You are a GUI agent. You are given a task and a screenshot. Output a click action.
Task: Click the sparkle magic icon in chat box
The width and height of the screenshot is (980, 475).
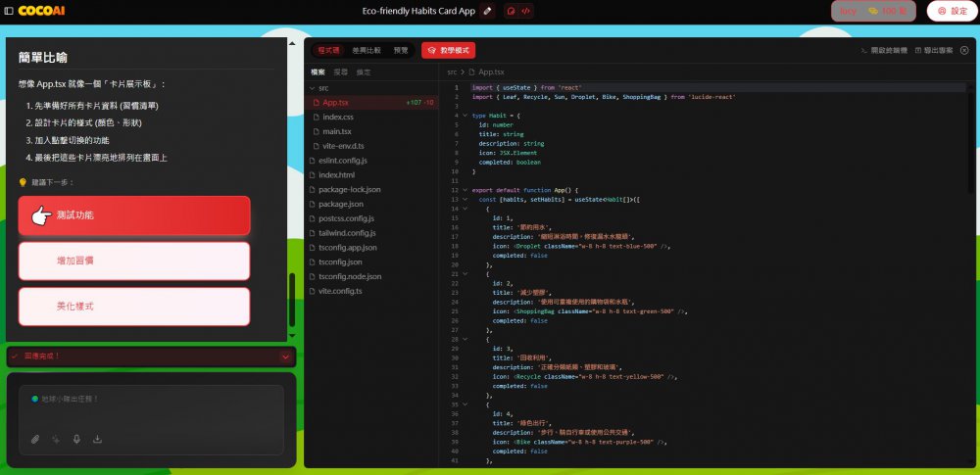(56, 439)
